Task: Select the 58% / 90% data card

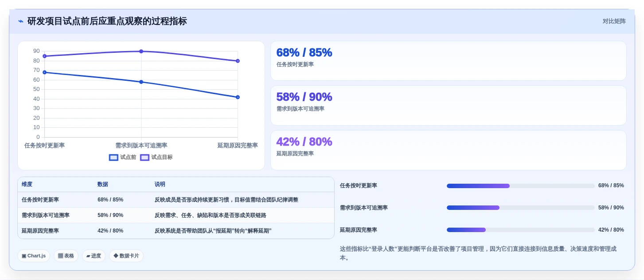Action: coord(449,106)
